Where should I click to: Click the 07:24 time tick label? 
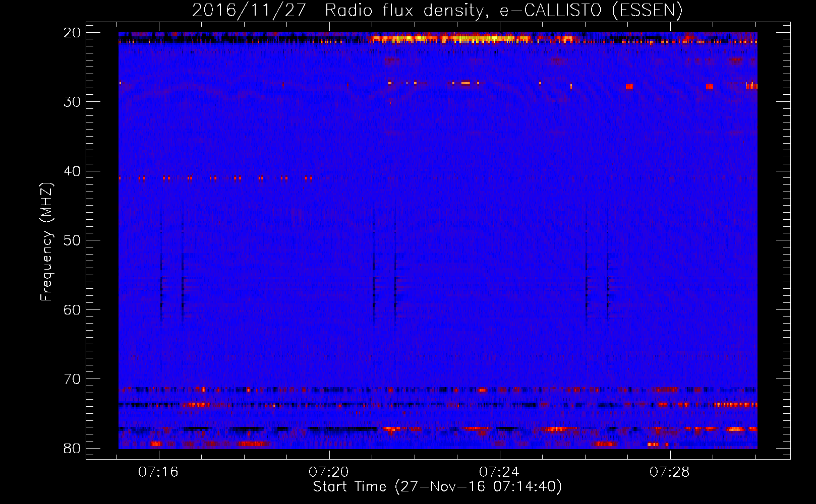click(499, 472)
